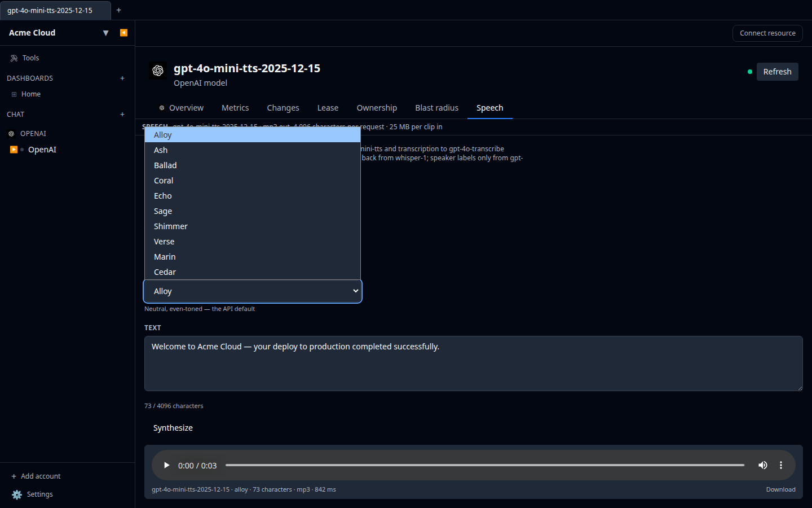Choose Cedar voice option
Viewport: 812px width, 508px height.
tap(253, 272)
